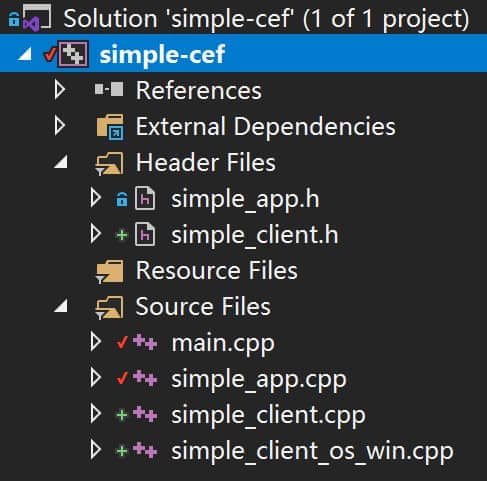
Task: Collapse the Source Files folder
Action: pyautogui.click(x=61, y=306)
